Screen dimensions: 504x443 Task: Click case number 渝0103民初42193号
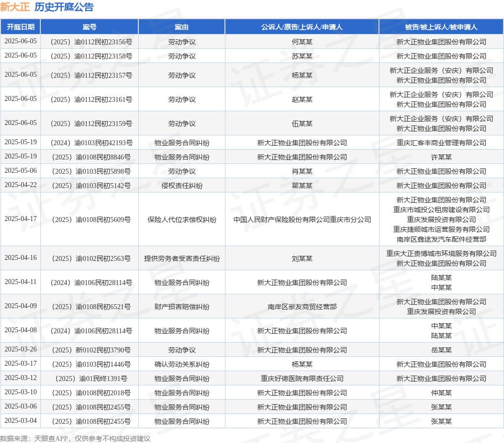click(91, 143)
